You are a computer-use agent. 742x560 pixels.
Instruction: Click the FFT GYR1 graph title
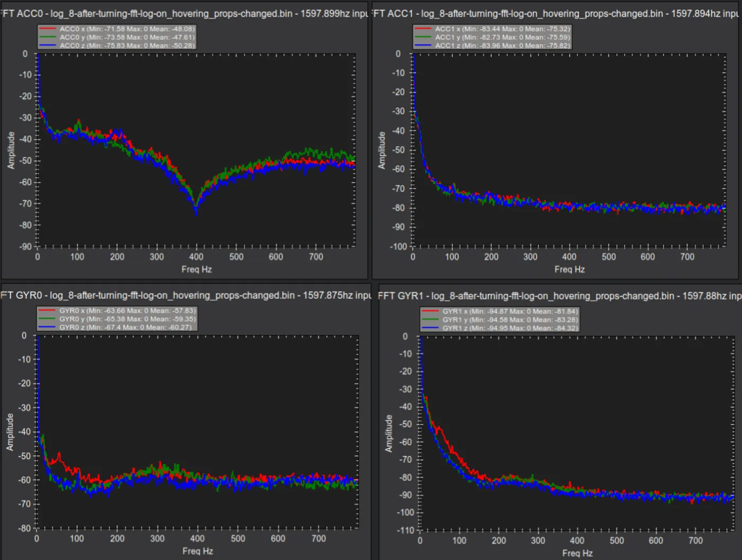pyautogui.click(x=560, y=296)
